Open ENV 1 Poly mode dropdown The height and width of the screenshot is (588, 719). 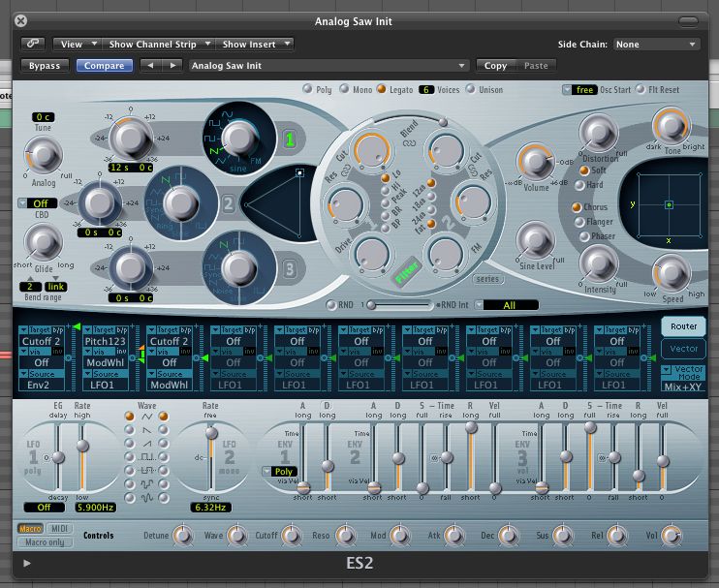point(279,471)
